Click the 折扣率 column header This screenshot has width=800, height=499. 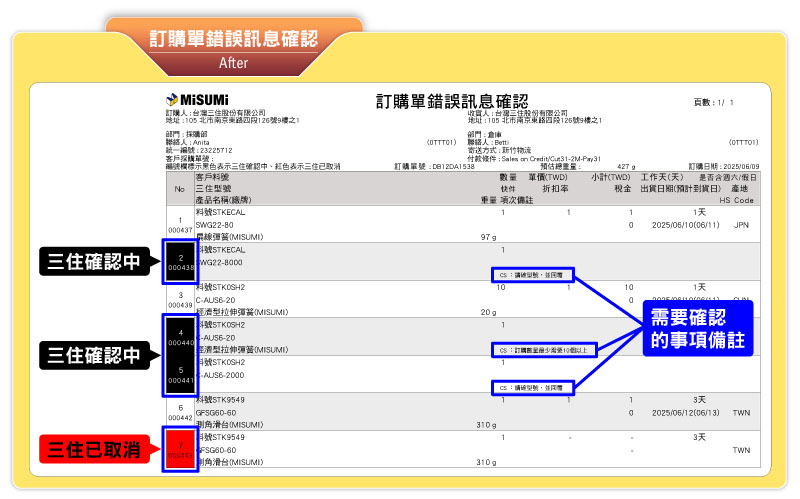tap(555, 188)
